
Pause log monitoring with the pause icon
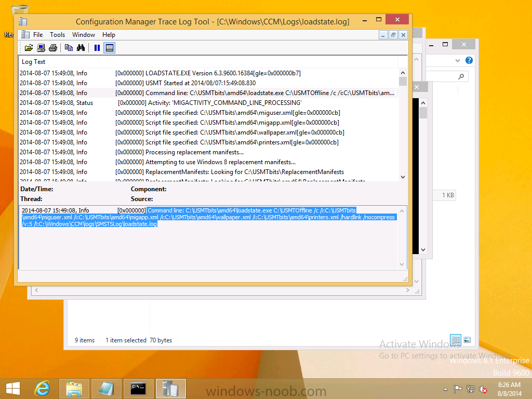pos(97,48)
